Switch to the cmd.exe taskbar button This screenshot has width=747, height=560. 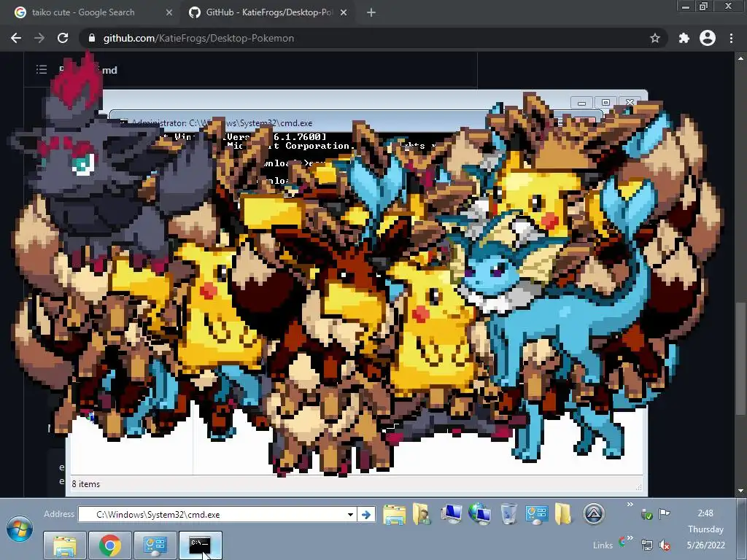pyautogui.click(x=200, y=545)
